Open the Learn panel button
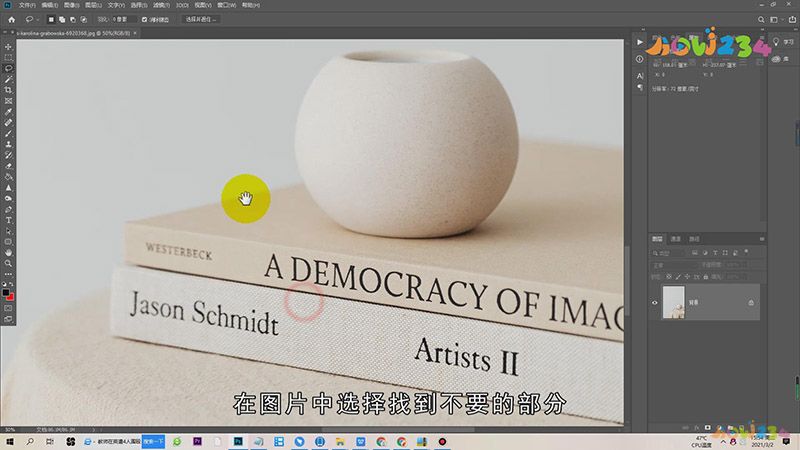This screenshot has height=450, width=800. click(783, 42)
